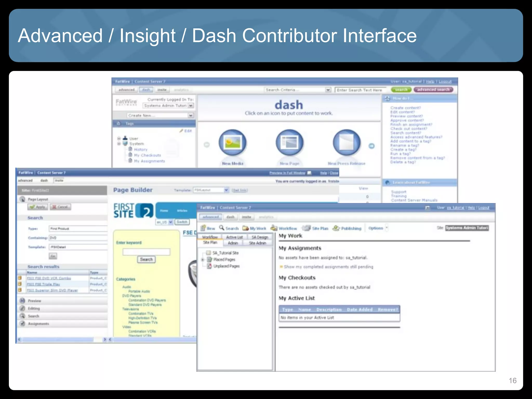Collapse User node in dash tree

(x=119, y=138)
